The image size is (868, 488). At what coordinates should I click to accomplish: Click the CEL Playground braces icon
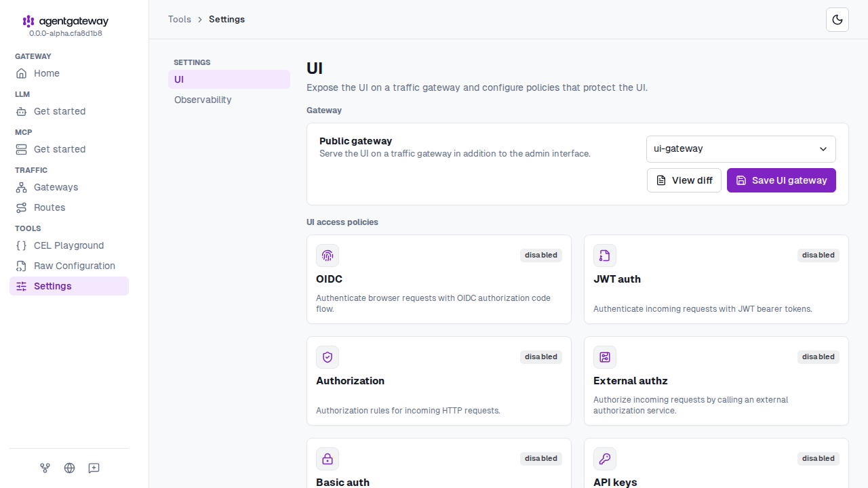(x=22, y=245)
